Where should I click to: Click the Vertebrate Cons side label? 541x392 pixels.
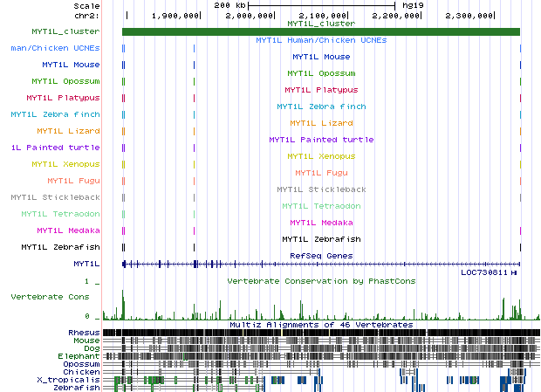(50, 297)
